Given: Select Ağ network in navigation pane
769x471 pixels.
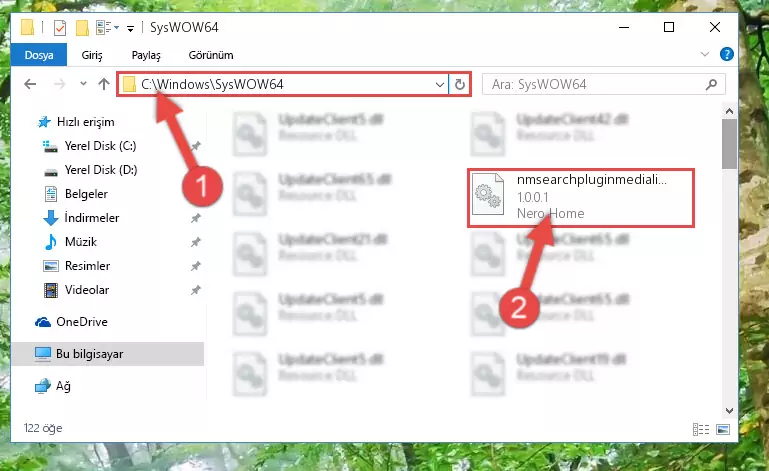Looking at the screenshot, I should click(63, 386).
